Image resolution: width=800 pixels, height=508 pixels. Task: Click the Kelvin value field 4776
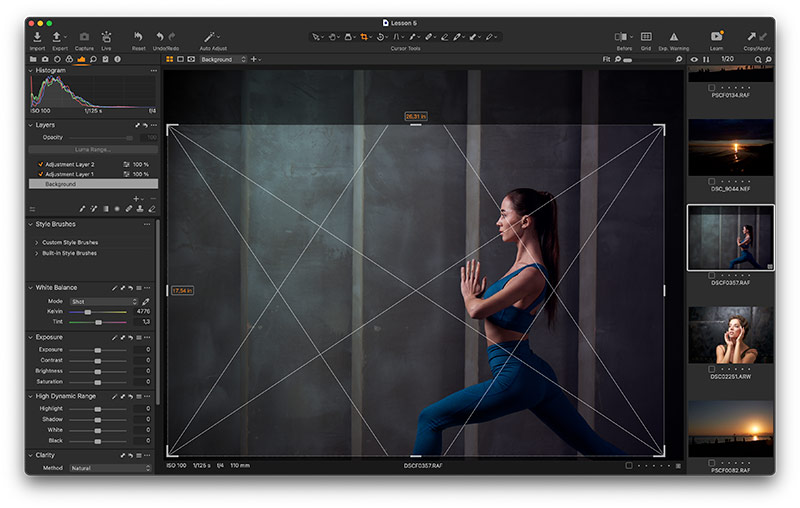[x=142, y=311]
